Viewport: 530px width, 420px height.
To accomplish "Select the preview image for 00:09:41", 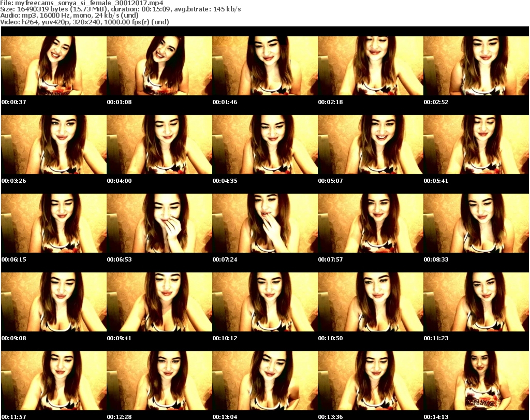I will pos(159,302).
